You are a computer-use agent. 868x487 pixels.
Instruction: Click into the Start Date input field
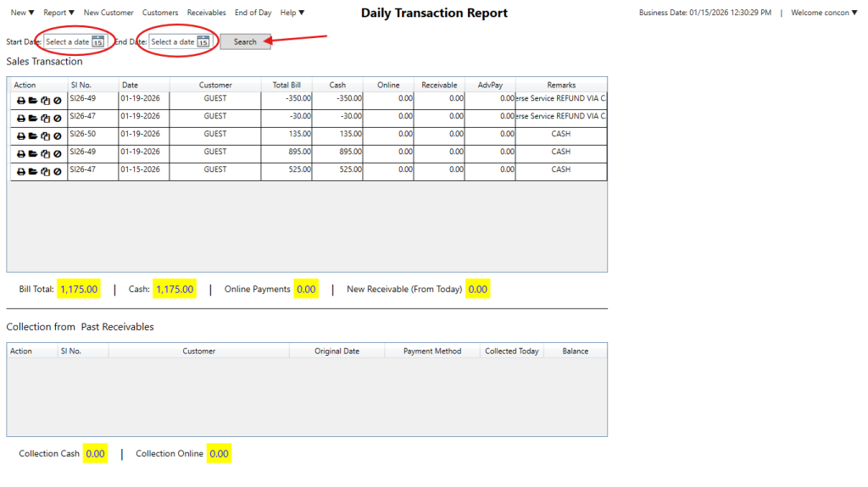pos(67,42)
